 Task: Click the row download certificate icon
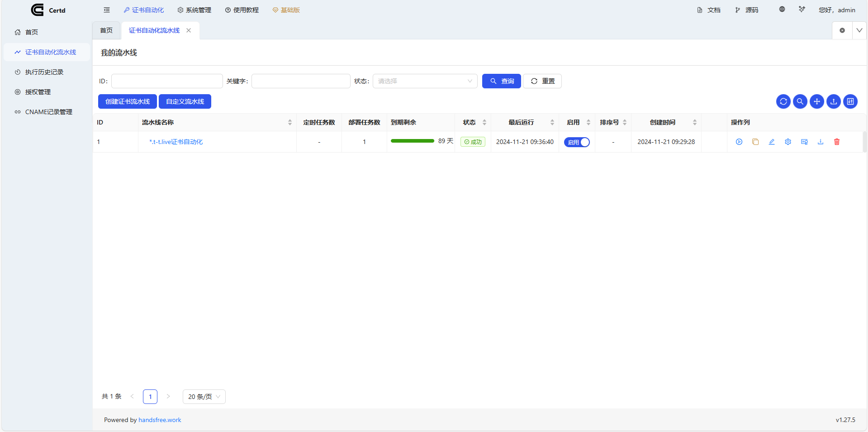tap(820, 142)
